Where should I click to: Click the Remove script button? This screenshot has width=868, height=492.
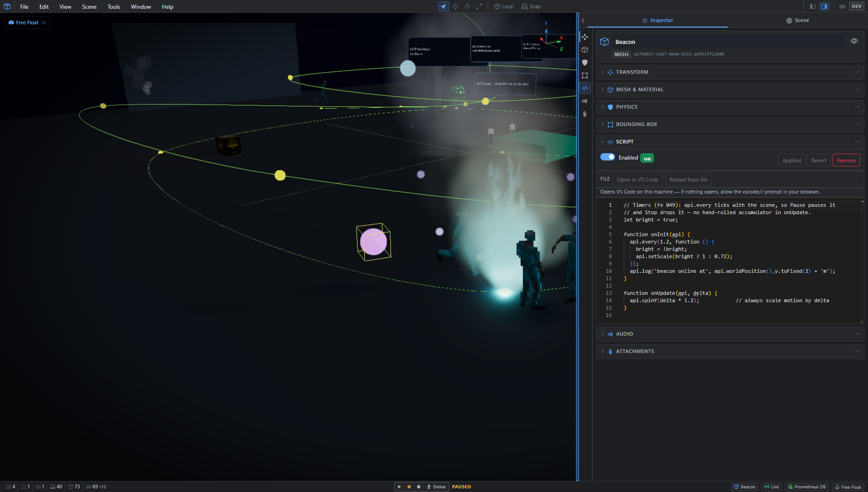click(x=846, y=160)
